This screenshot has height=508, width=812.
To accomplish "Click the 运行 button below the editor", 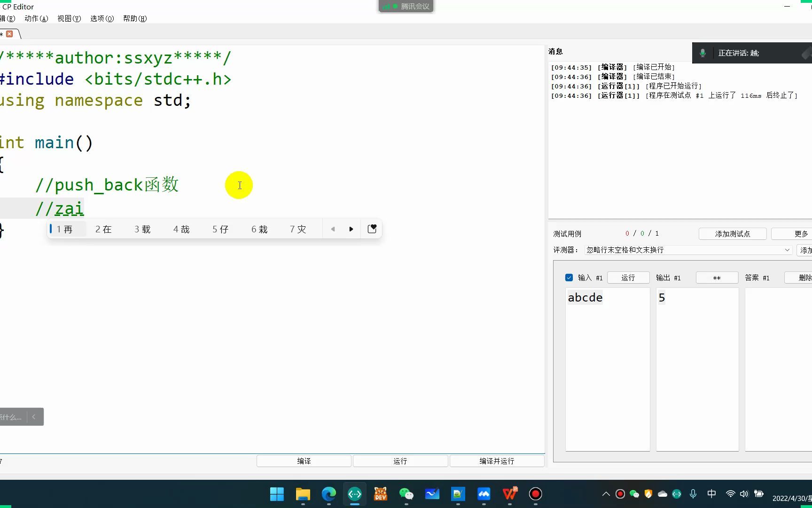I will pyautogui.click(x=400, y=461).
